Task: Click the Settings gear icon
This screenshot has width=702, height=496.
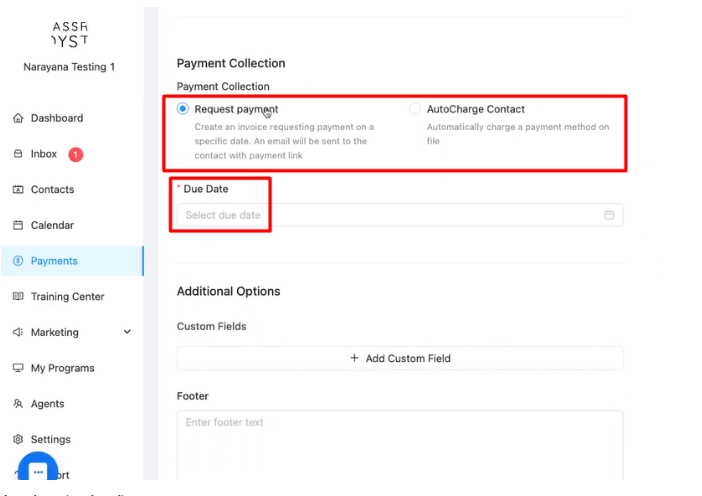Action: (x=18, y=440)
